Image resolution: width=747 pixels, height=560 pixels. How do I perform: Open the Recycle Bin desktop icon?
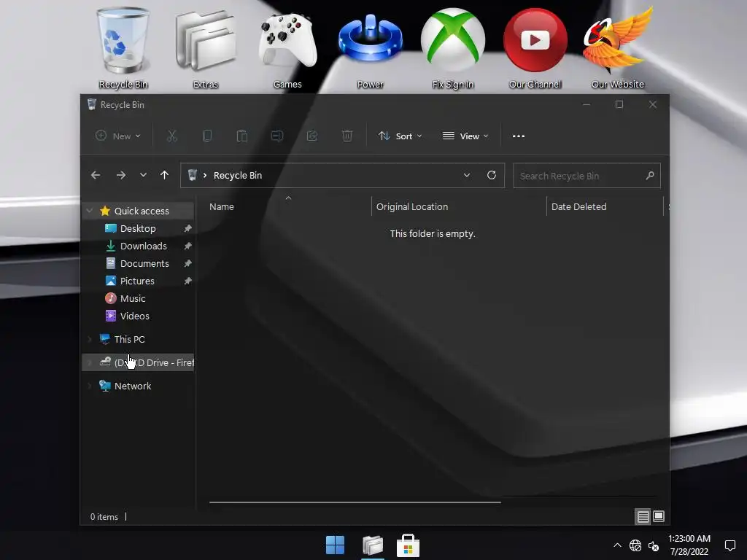pyautogui.click(x=123, y=47)
